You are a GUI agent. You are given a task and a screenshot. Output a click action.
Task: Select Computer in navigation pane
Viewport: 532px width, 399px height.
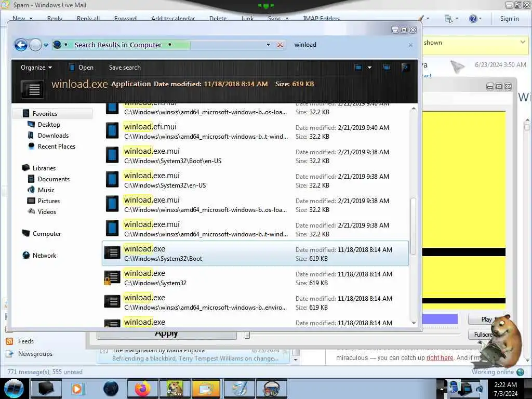pyautogui.click(x=46, y=233)
